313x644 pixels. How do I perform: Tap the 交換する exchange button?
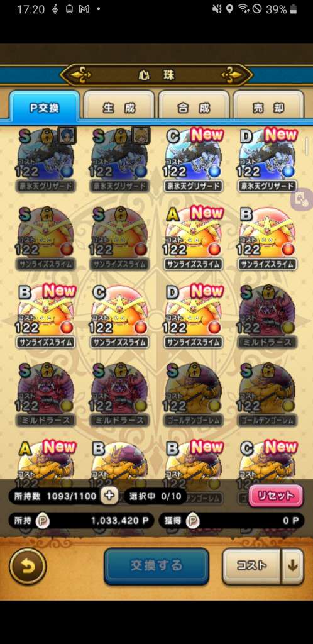(x=156, y=566)
